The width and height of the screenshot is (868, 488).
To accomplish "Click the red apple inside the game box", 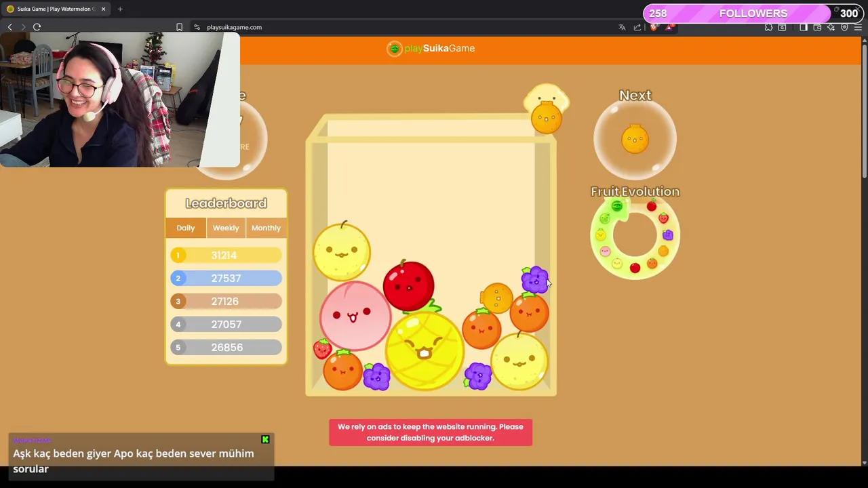I will 408,285.
